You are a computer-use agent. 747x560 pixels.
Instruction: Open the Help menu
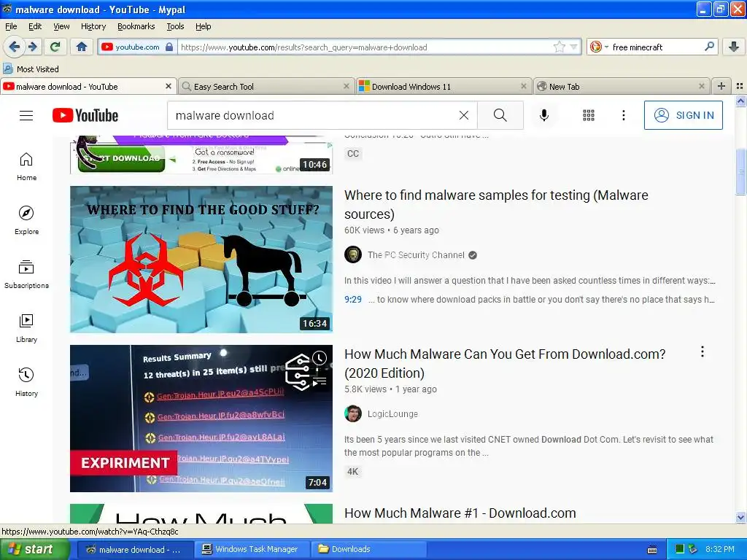pos(203,26)
